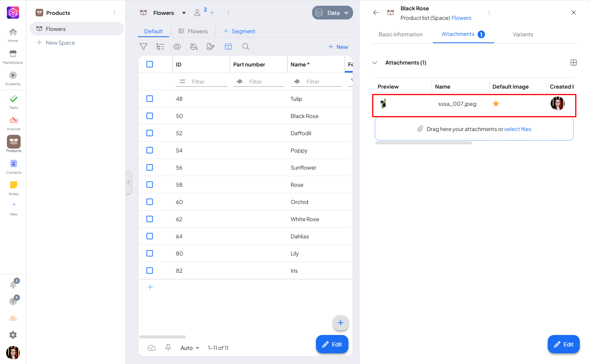Open the search magnifier in list toolbar

(246, 47)
